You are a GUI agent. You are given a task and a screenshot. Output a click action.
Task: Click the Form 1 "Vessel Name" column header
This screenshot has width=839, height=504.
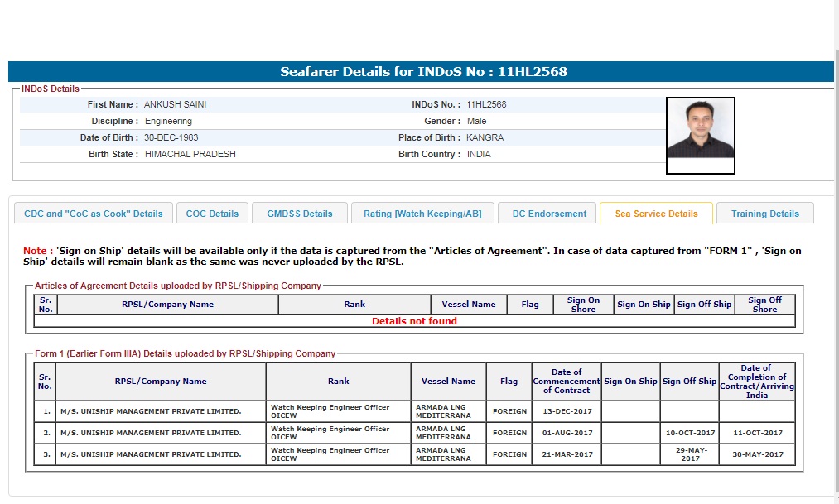[448, 382]
